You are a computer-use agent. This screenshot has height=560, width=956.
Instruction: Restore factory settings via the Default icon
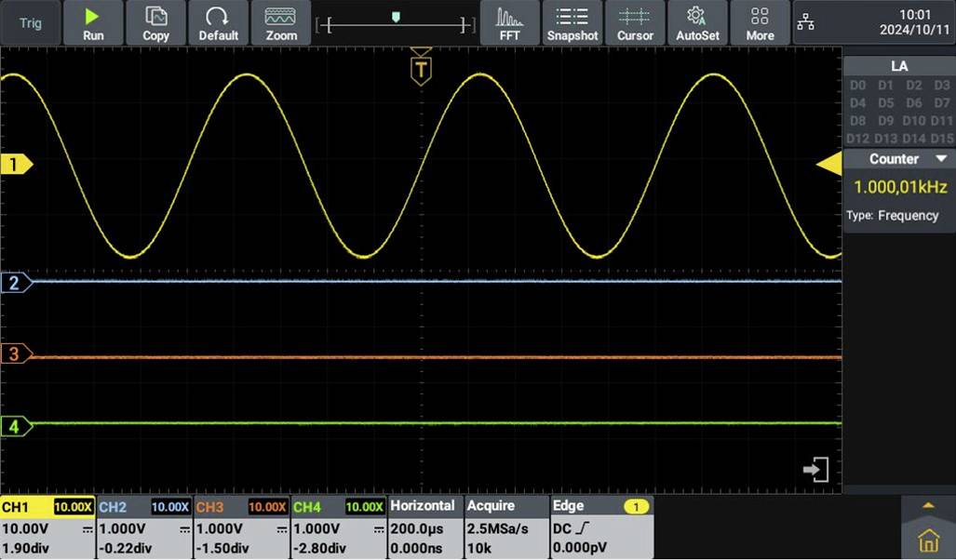coord(219,23)
